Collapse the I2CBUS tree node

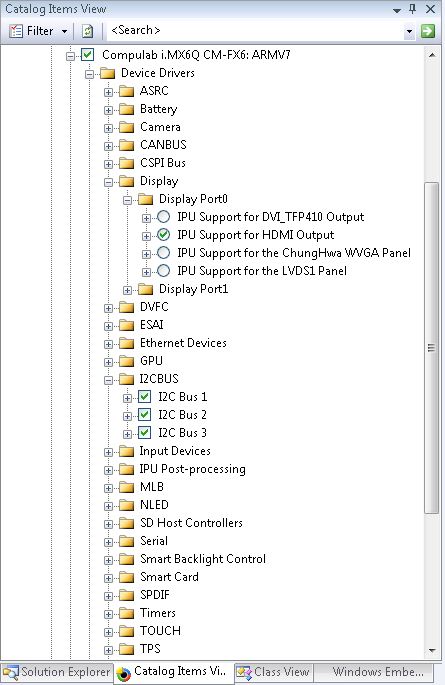[108, 380]
